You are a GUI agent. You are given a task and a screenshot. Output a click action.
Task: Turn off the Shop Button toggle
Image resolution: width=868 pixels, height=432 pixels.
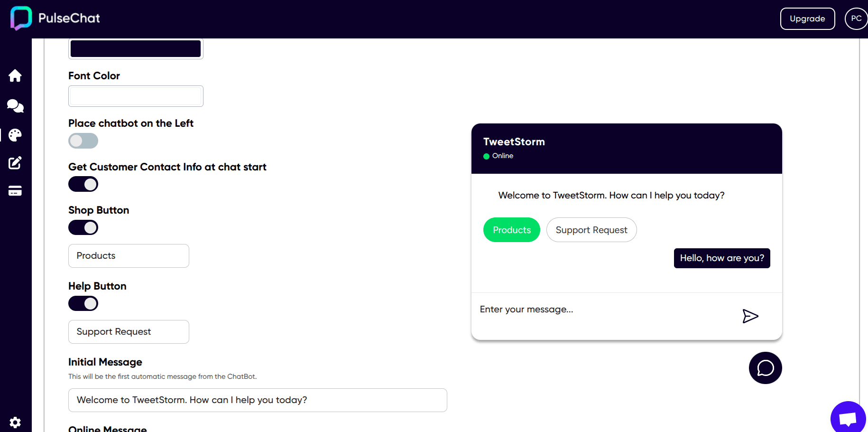tap(83, 227)
